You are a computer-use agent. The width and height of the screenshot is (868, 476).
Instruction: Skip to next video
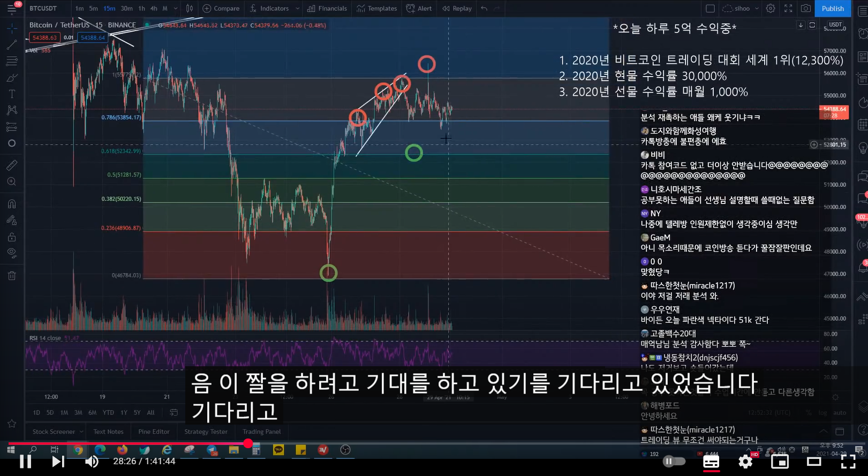(x=58, y=462)
